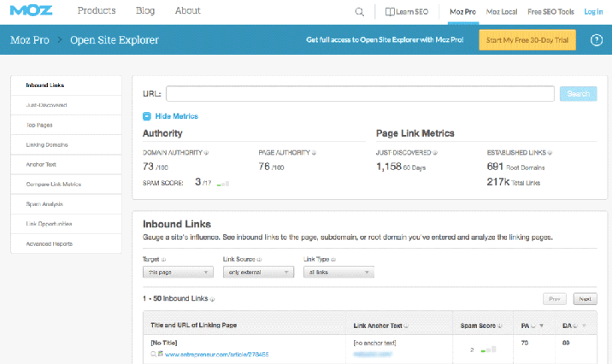Click Page Authority info icon
This screenshot has height=364, width=612.
(x=314, y=153)
